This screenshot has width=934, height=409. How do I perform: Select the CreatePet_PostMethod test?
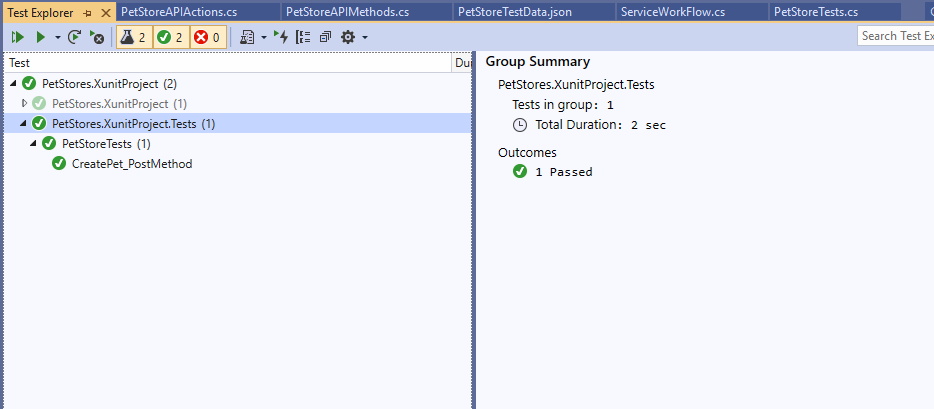point(132,164)
